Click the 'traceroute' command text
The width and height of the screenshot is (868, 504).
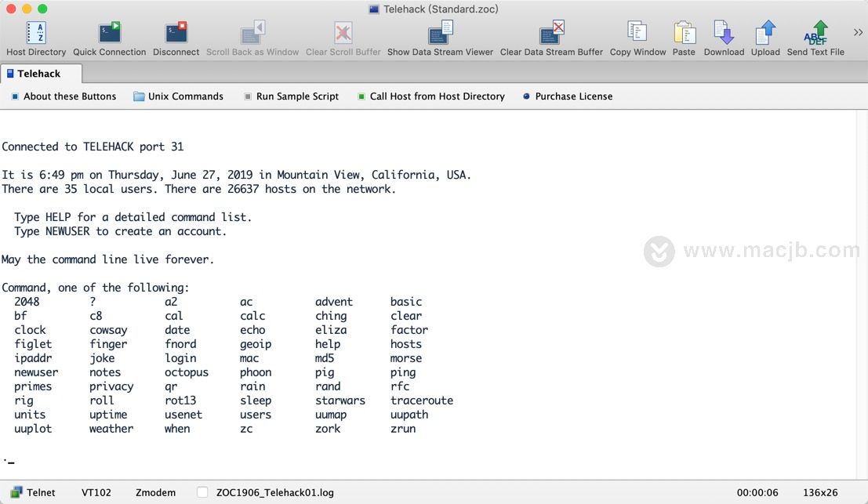(x=422, y=400)
